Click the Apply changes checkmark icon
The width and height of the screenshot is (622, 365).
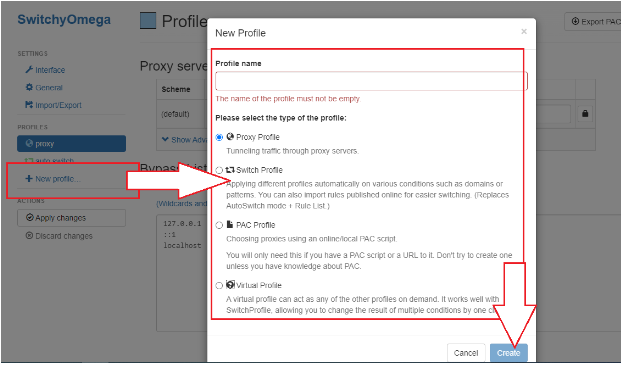pyautogui.click(x=29, y=217)
